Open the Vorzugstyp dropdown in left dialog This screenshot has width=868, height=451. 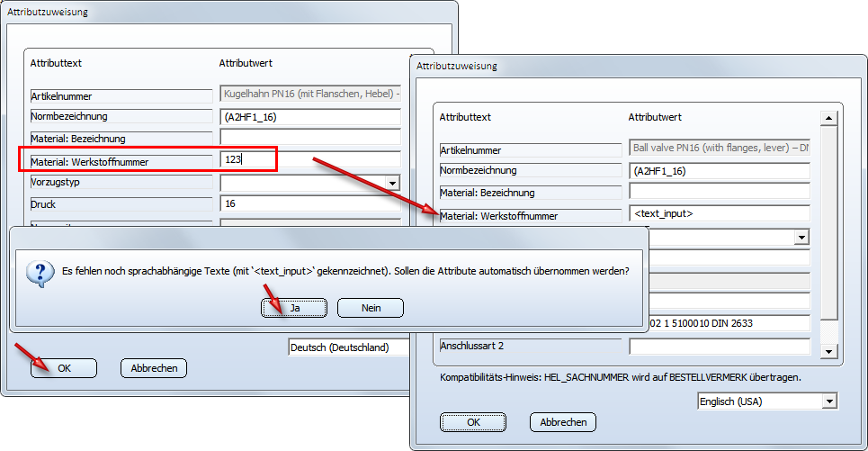pos(392,183)
